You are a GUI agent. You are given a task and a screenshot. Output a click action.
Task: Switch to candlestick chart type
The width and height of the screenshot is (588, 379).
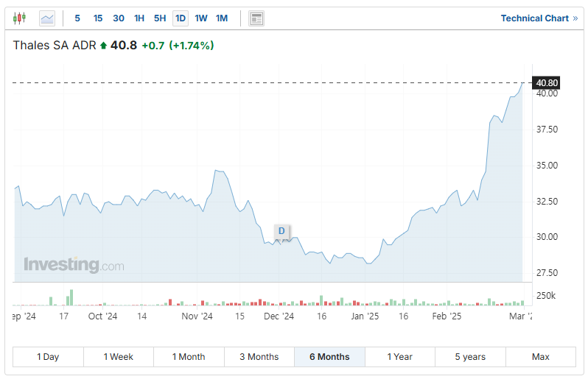[x=19, y=18]
